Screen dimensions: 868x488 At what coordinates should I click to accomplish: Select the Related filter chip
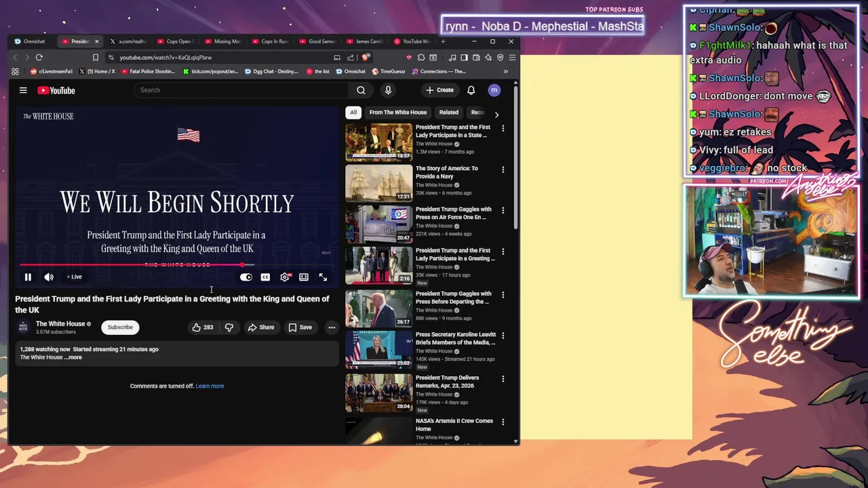[449, 113]
